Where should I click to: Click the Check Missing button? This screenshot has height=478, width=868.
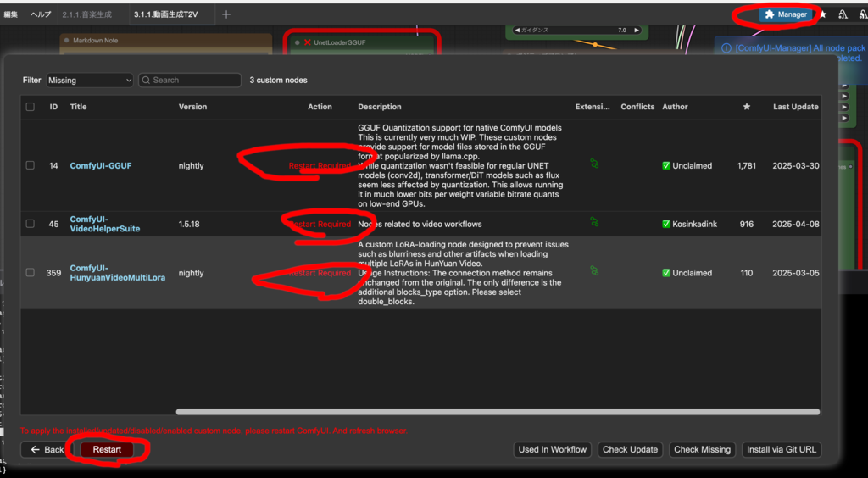point(703,450)
